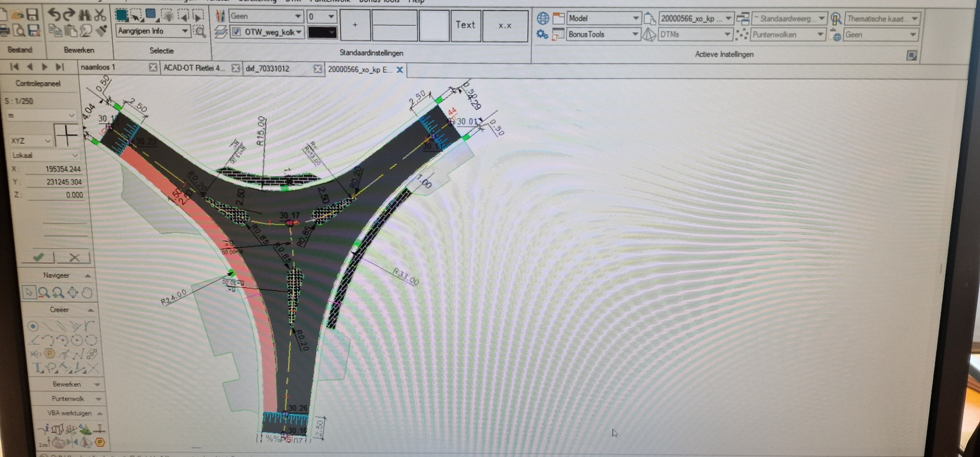Image resolution: width=980 pixels, height=457 pixels.
Task: Click the Text style button
Action: (x=465, y=25)
